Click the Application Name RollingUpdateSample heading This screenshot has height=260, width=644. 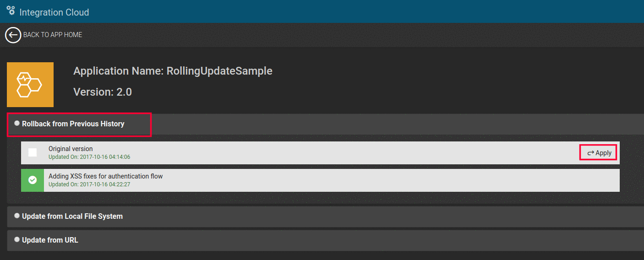tap(173, 71)
